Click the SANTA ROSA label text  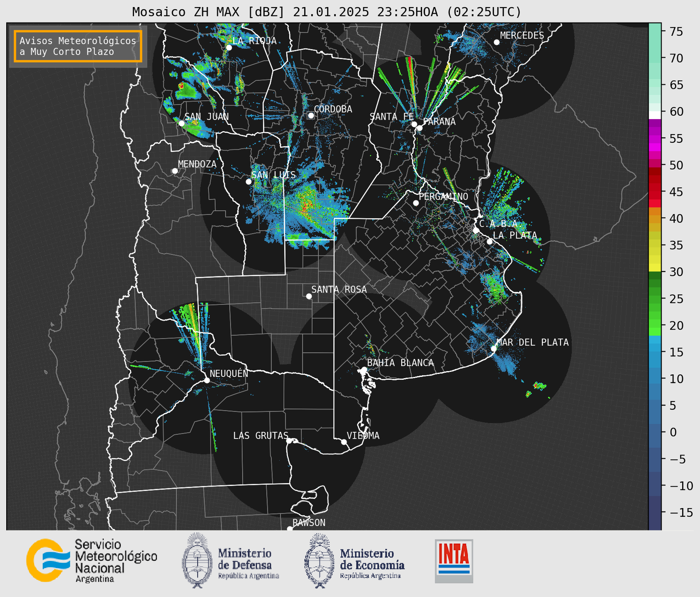(339, 289)
